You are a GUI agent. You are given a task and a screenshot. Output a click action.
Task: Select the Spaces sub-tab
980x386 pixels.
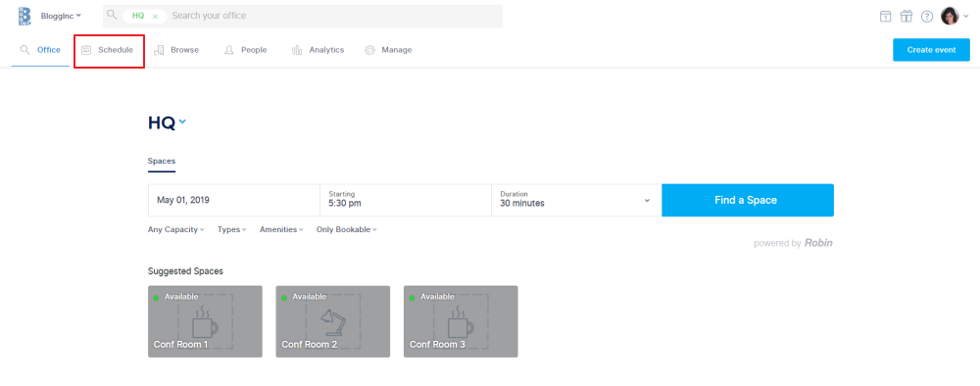click(162, 161)
